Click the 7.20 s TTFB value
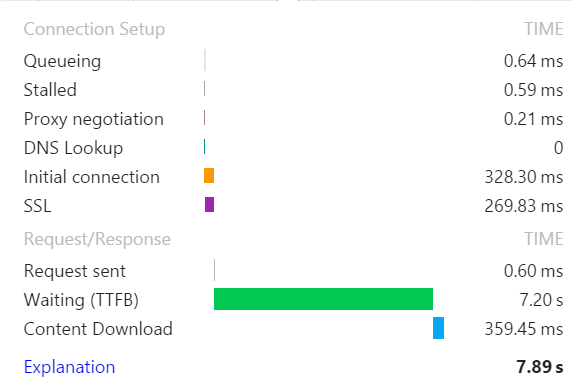The image size is (572, 387). coord(541,300)
